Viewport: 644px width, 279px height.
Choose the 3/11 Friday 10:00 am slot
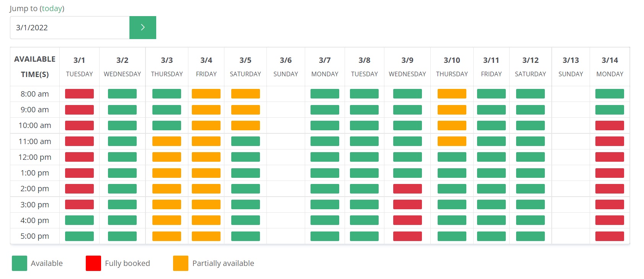tap(491, 125)
